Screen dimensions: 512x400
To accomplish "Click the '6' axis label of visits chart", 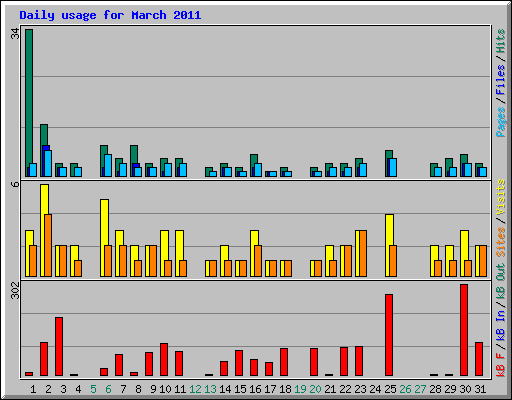I will click(15, 184).
